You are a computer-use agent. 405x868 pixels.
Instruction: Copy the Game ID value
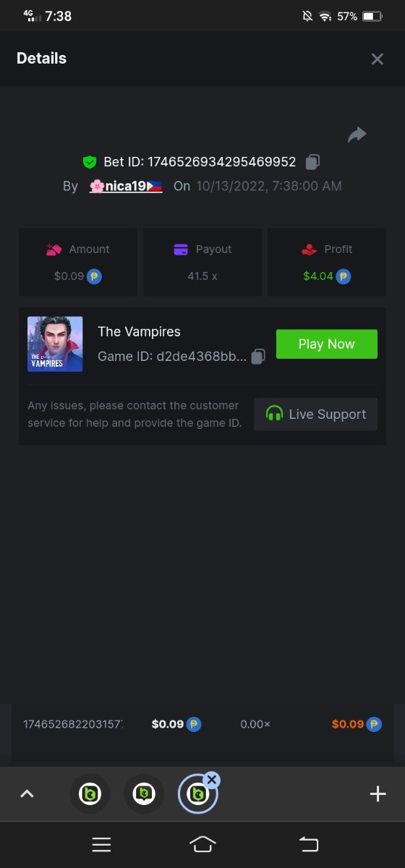[x=258, y=357]
